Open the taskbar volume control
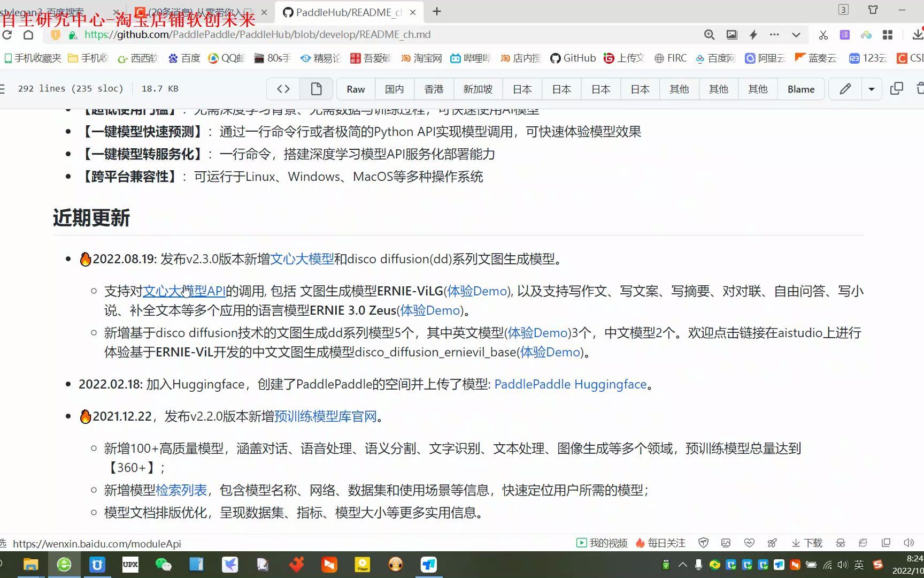924x578 pixels. coord(843,565)
